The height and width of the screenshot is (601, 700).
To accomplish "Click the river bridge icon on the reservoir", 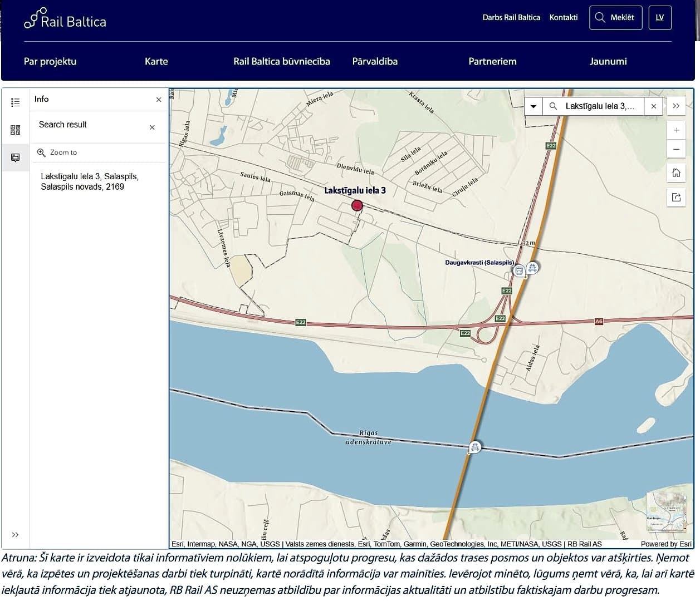I will [x=474, y=447].
